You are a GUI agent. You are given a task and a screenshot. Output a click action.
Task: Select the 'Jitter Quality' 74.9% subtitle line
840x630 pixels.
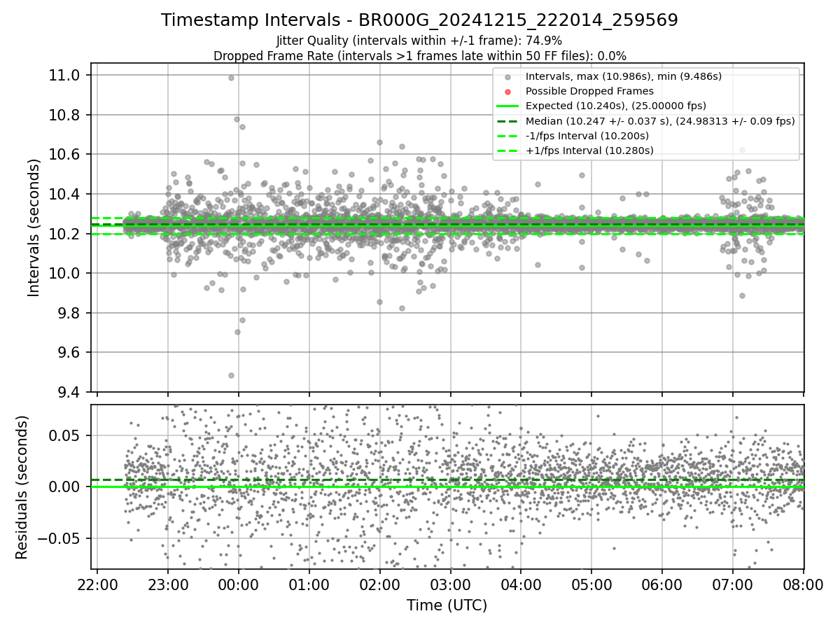click(419, 41)
